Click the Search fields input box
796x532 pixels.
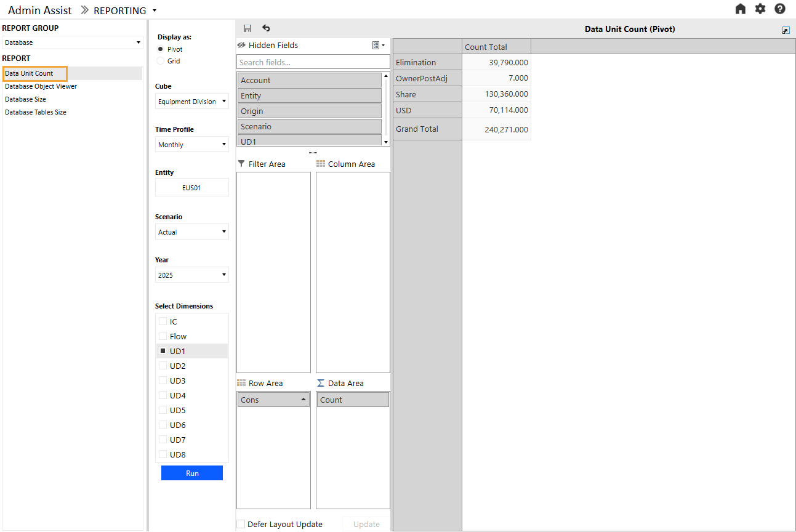pos(313,62)
